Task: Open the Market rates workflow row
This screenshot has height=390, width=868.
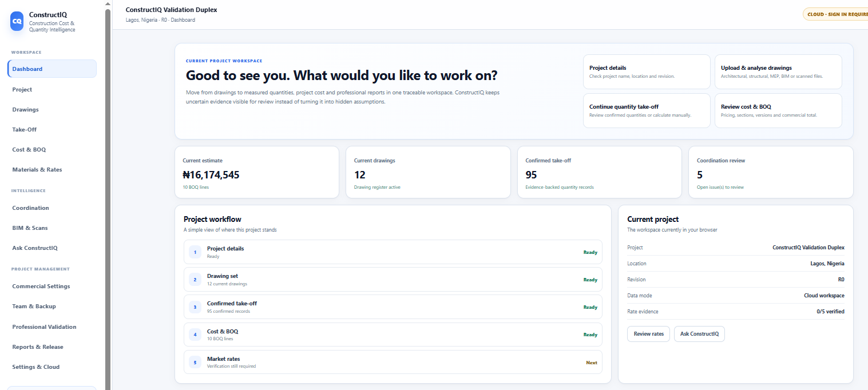Action: (x=393, y=362)
